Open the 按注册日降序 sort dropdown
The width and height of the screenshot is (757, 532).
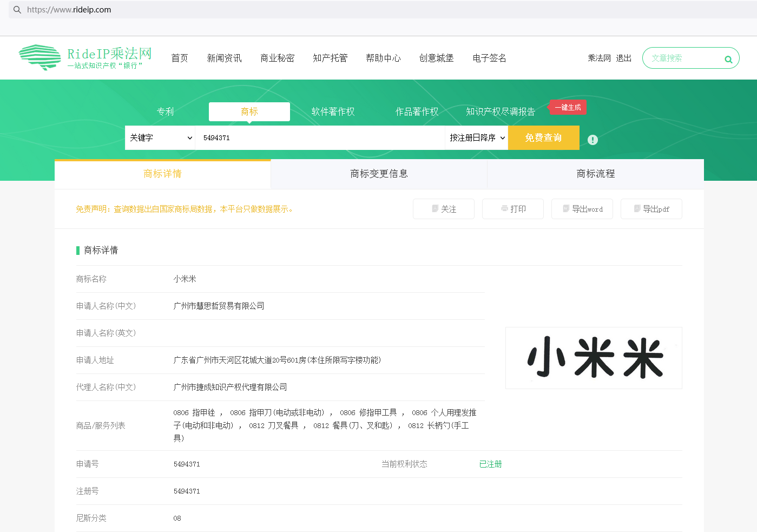[x=477, y=137]
